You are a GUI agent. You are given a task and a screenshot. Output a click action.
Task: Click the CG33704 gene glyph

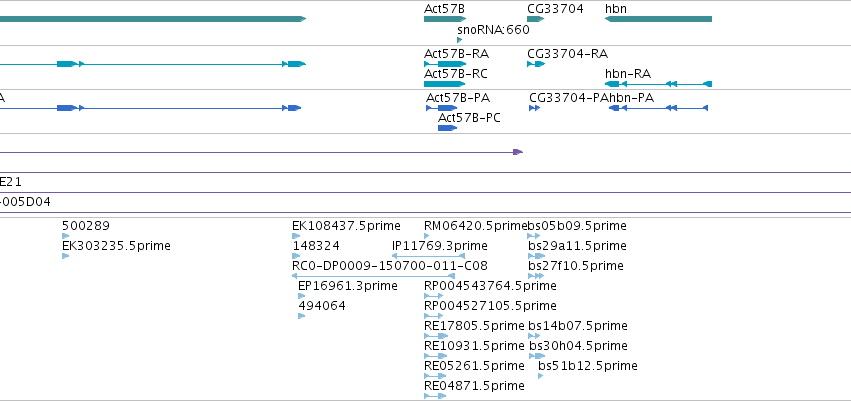coord(536,19)
